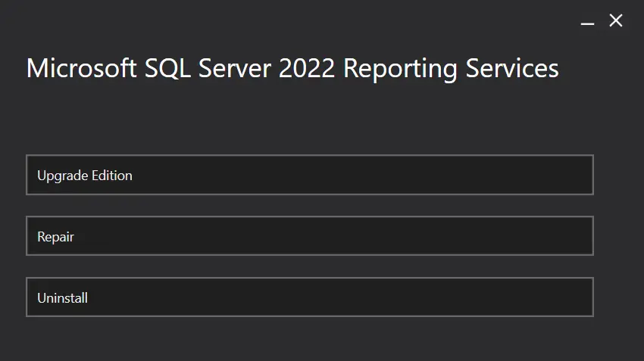This screenshot has width=644, height=361.
Task: Click the "Uninstall" text label
Action: [x=62, y=298]
